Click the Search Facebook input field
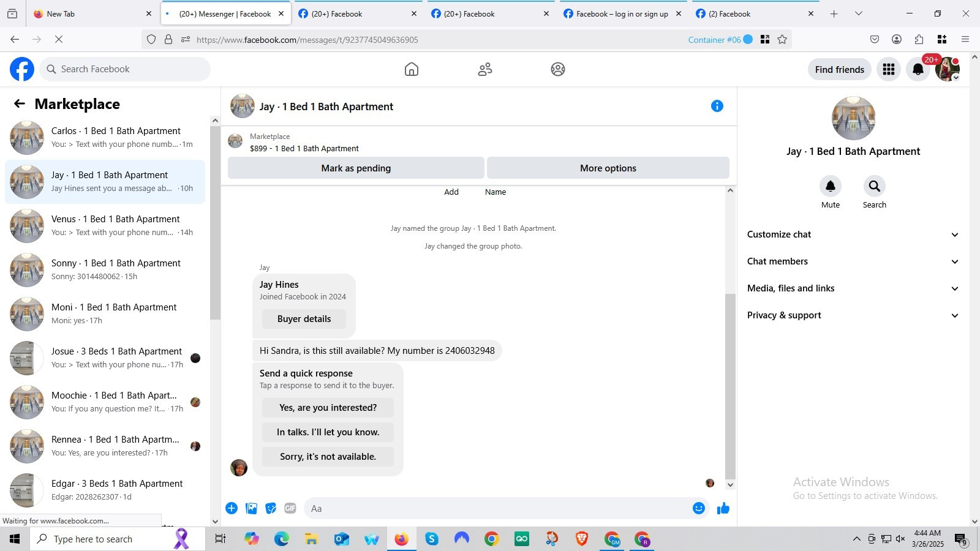980x551 pixels. pyautogui.click(x=125, y=69)
